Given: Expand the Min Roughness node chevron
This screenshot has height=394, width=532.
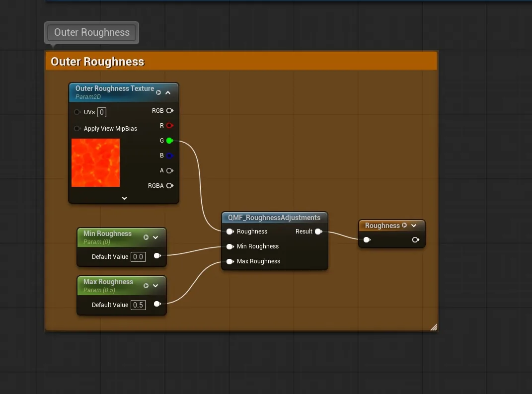Looking at the screenshot, I should pyautogui.click(x=156, y=237).
